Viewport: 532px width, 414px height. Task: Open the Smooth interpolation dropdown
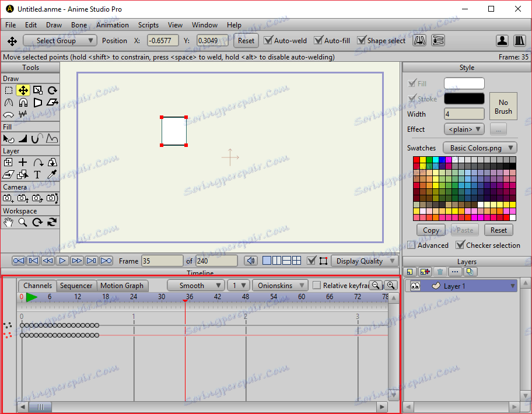(x=196, y=286)
